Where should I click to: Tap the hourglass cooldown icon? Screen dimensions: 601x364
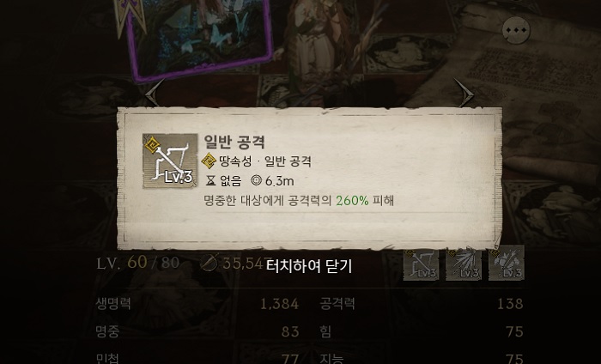tap(211, 180)
